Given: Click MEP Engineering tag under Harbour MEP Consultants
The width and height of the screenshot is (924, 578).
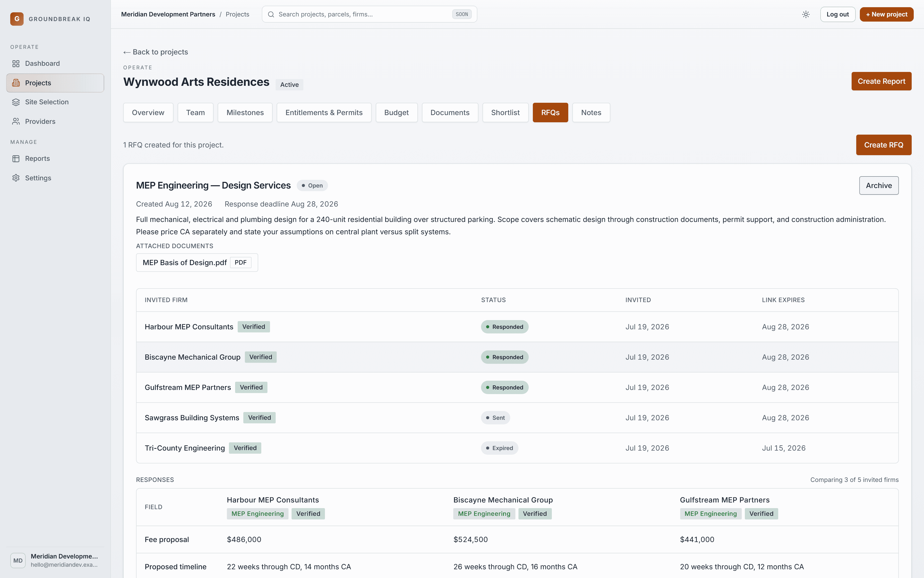Looking at the screenshot, I should click(257, 514).
